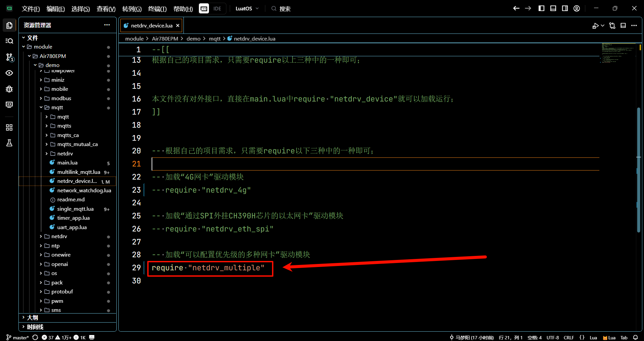Open the eye-shaped view icon in activity bar

click(x=9, y=73)
